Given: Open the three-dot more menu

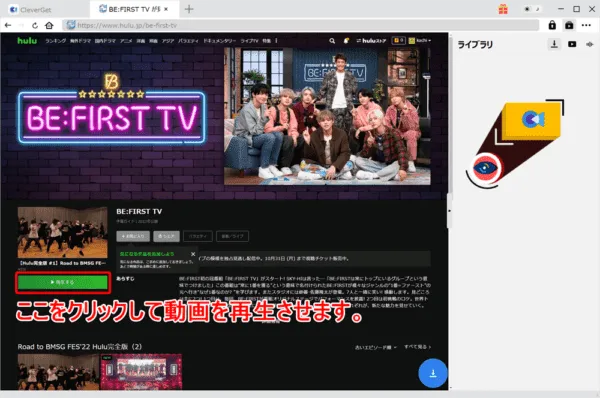Looking at the screenshot, I should coord(586,25).
